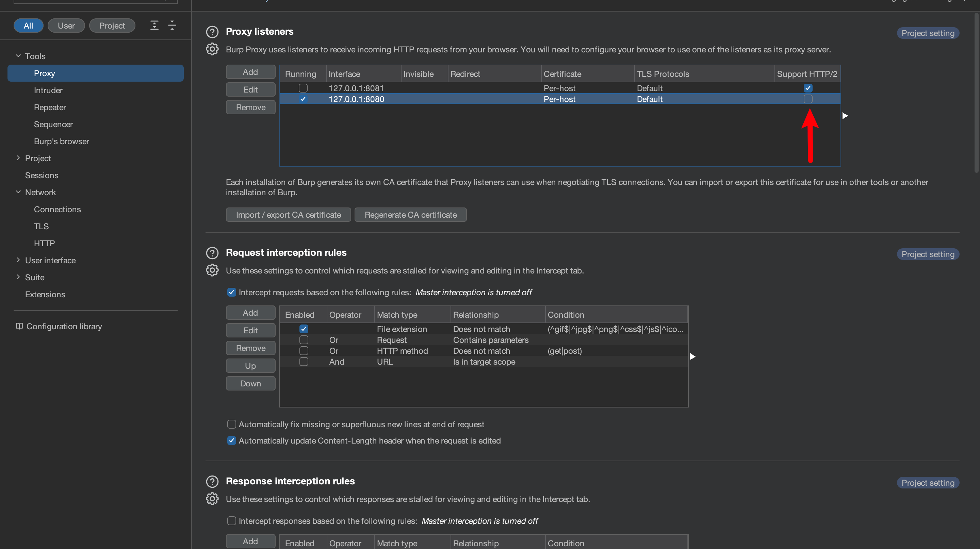This screenshot has width=980, height=549.
Task: Select the Project settings filter
Action: click(112, 26)
